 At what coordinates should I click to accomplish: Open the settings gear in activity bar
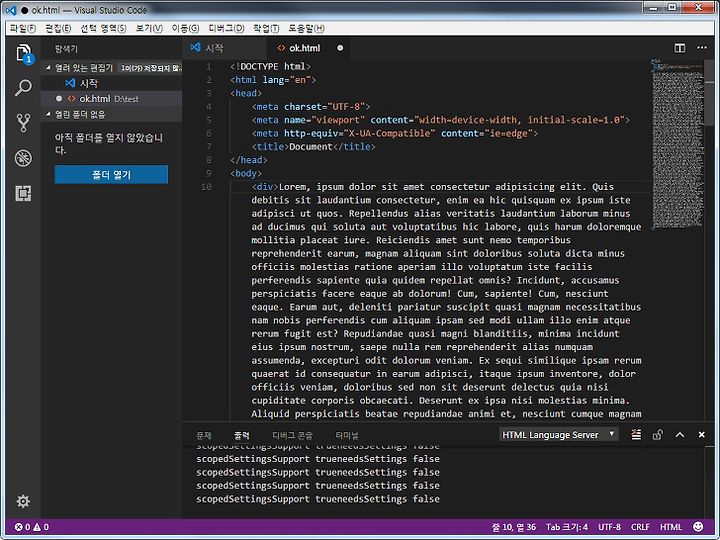(23, 501)
